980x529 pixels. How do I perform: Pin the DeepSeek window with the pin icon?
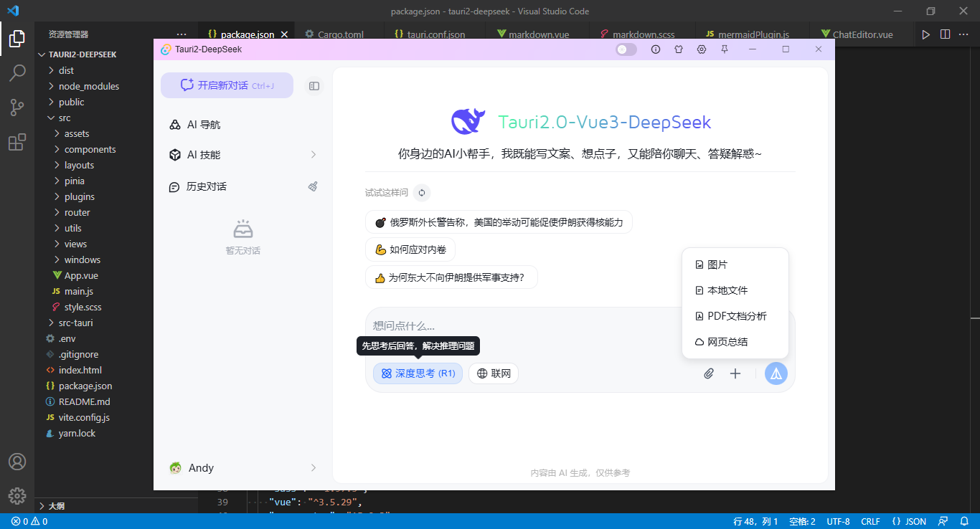(x=725, y=49)
